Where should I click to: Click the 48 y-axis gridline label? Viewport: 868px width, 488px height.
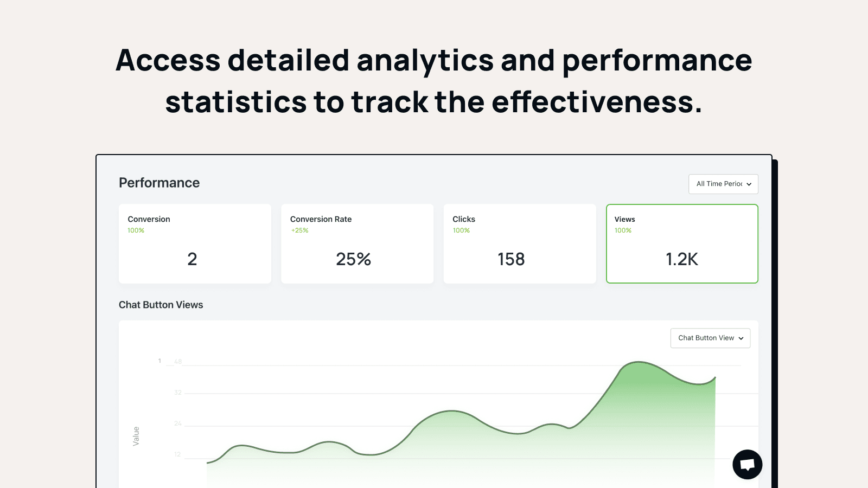[x=178, y=362]
